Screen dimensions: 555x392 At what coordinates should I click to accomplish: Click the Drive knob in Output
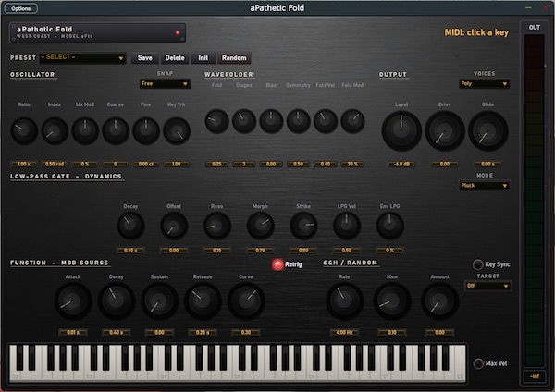[x=445, y=131]
